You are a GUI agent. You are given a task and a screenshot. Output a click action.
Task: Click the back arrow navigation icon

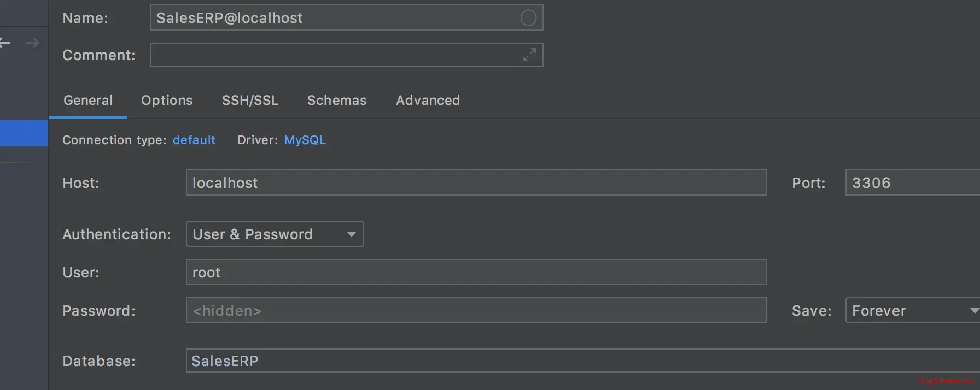(x=5, y=43)
